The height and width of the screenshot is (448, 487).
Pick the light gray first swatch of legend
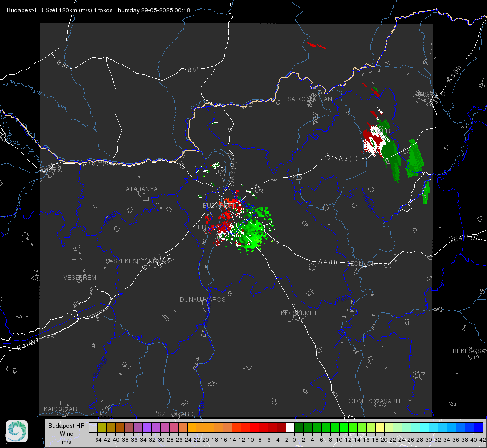point(93,427)
